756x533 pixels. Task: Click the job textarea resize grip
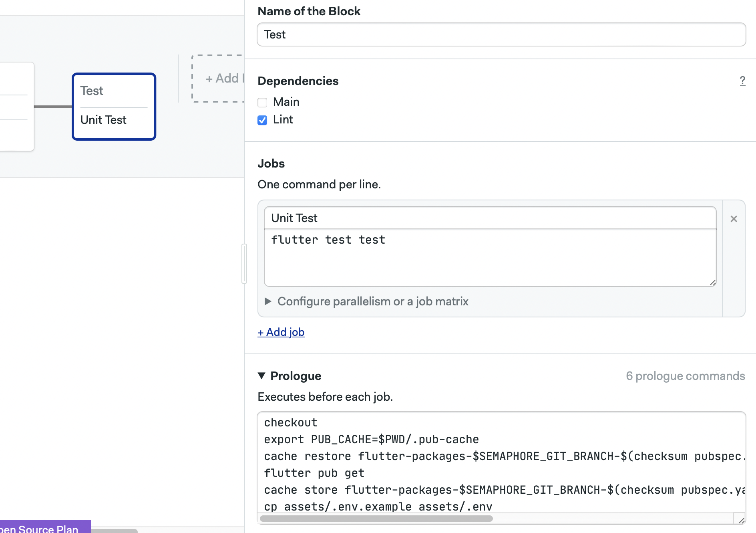[713, 283]
